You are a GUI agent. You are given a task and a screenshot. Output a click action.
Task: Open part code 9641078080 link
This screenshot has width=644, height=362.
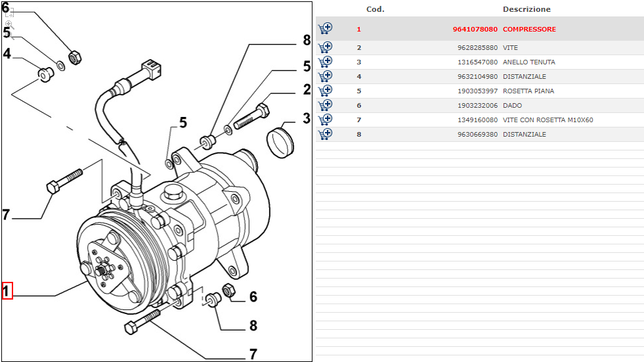point(475,30)
